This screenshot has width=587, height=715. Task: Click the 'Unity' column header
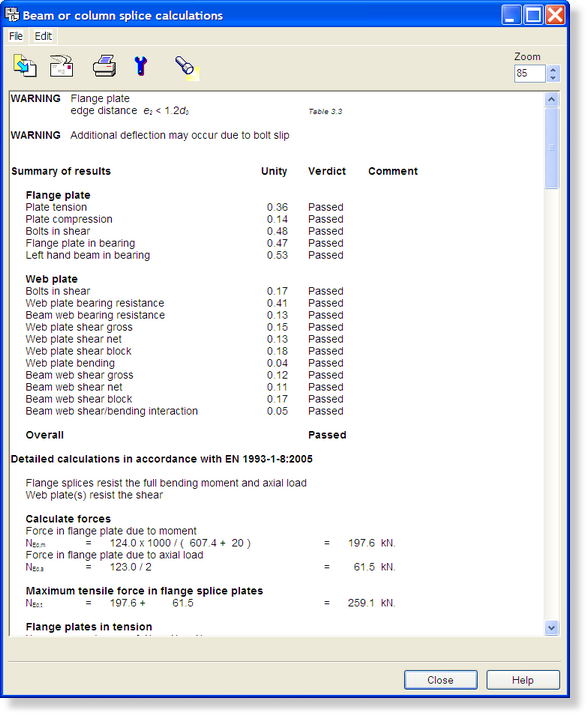(x=274, y=171)
